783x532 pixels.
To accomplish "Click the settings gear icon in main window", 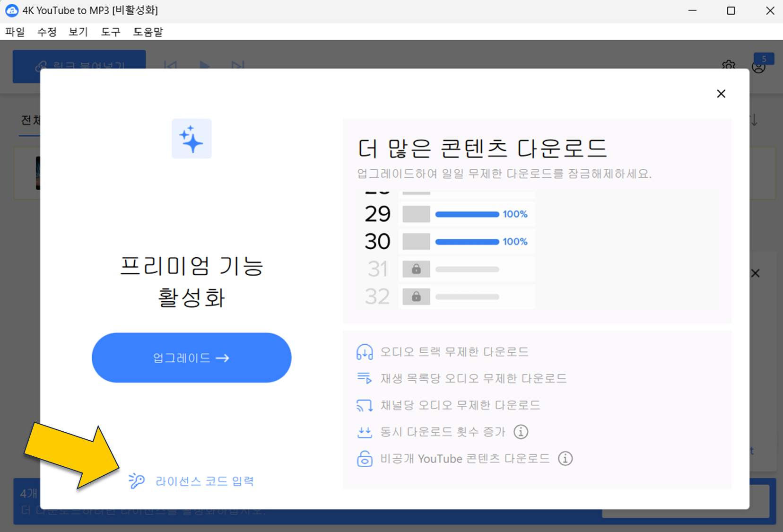I will 729,66.
